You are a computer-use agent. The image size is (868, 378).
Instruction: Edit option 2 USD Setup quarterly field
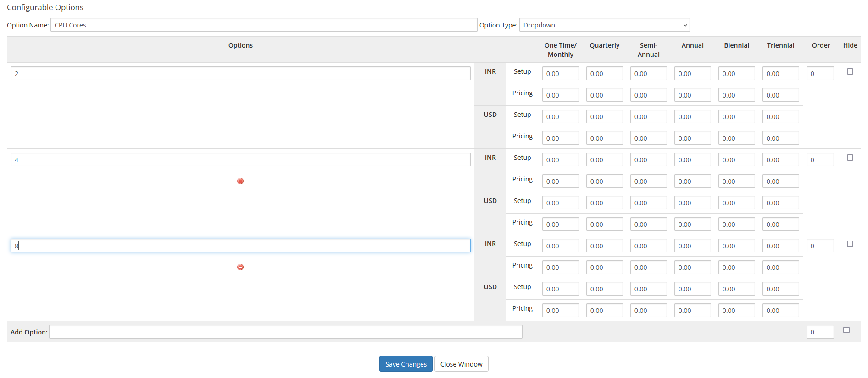coord(605,116)
